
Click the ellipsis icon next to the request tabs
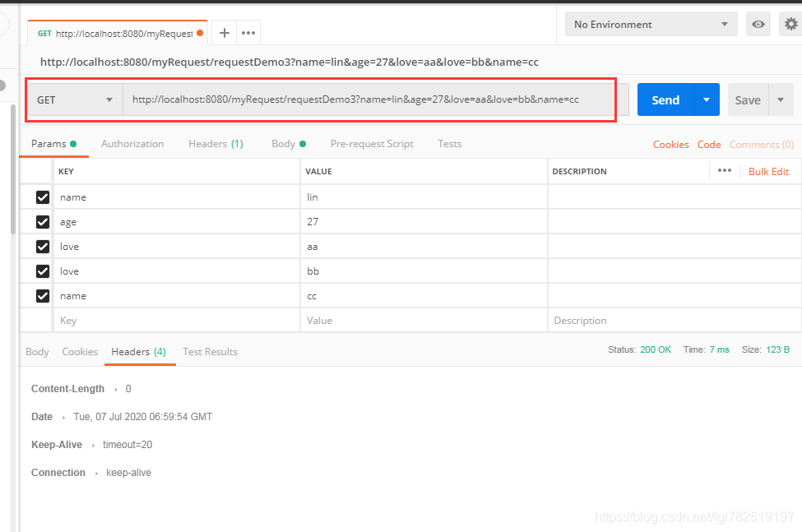tap(248, 32)
